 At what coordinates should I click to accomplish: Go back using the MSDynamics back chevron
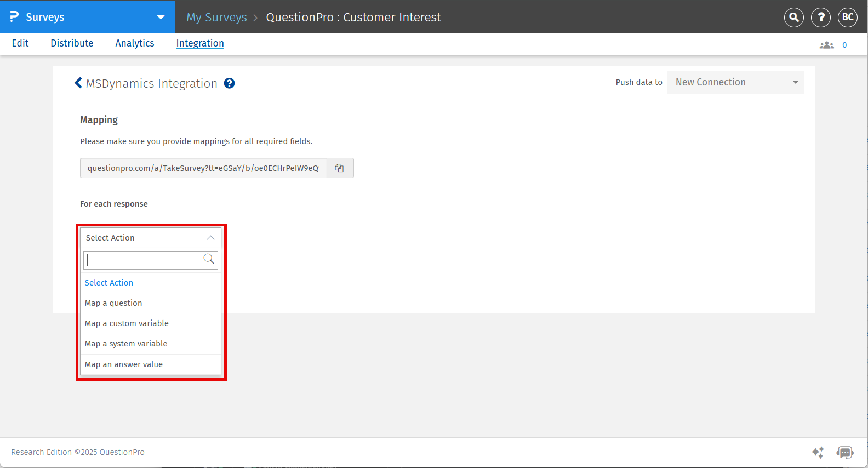tap(78, 83)
